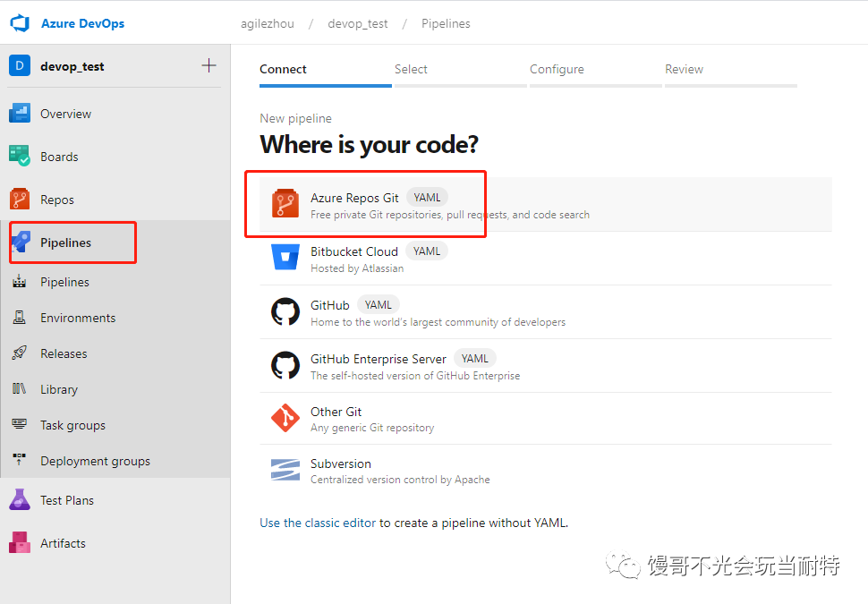The height and width of the screenshot is (604, 868).
Task: Open the Overview sidebar icon
Action: point(20,113)
